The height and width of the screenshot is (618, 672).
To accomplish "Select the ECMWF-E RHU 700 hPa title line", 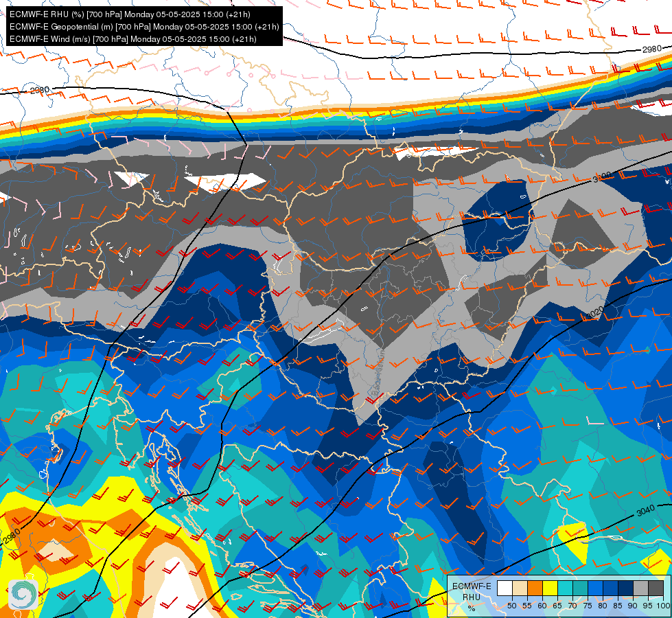I will pos(130,14).
